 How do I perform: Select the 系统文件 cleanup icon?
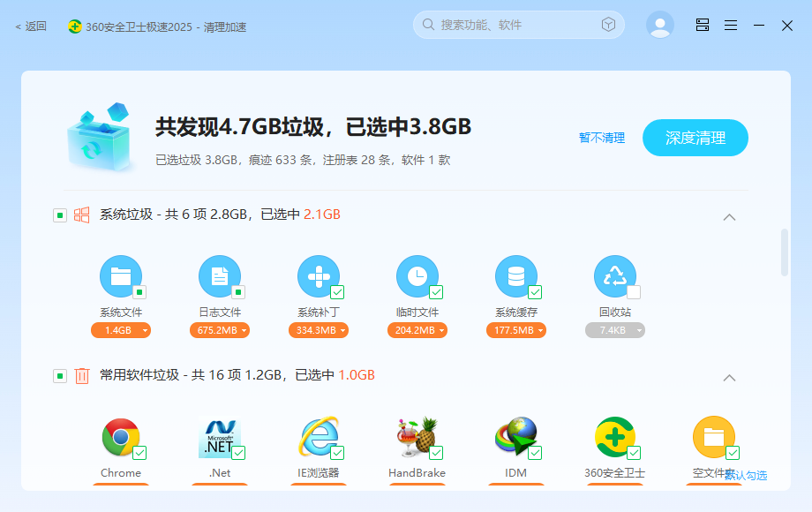121,275
